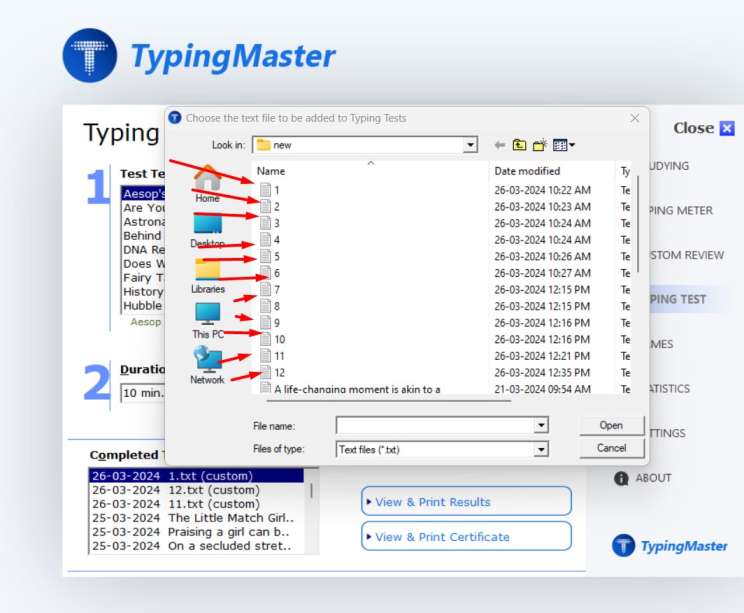Select file icon for file 10
The width and height of the screenshot is (744, 613).
tap(266, 339)
